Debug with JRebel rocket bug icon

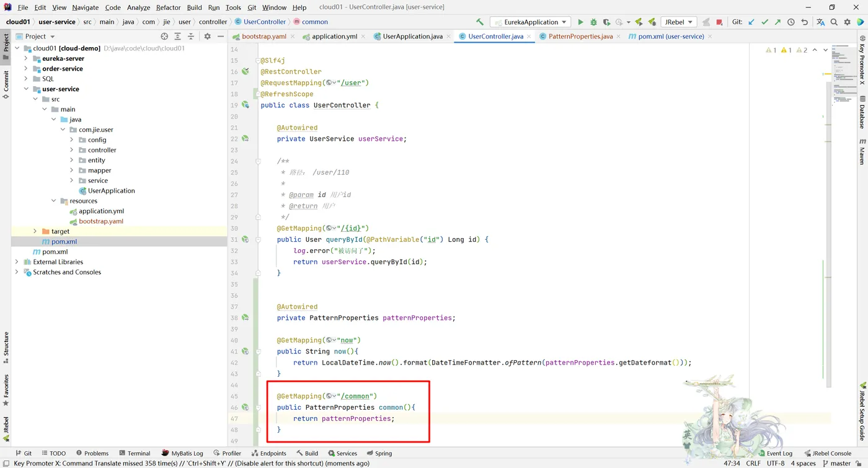tap(651, 22)
